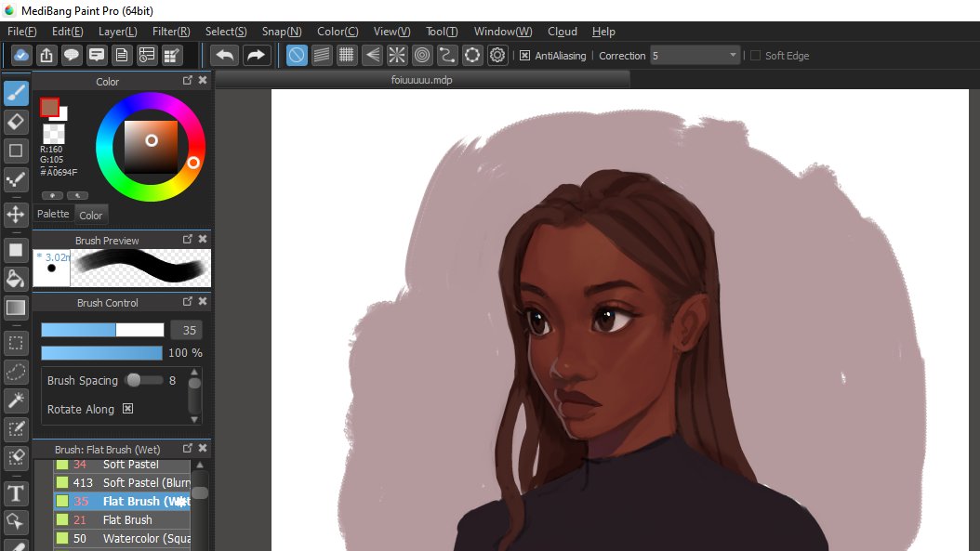Pop out the Color panel
980x551 pixels.
click(x=188, y=80)
